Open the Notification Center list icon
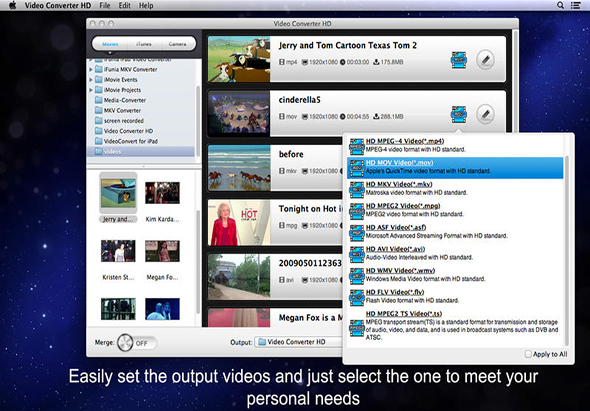Screen dimensions: 590x411 click(575, 5)
